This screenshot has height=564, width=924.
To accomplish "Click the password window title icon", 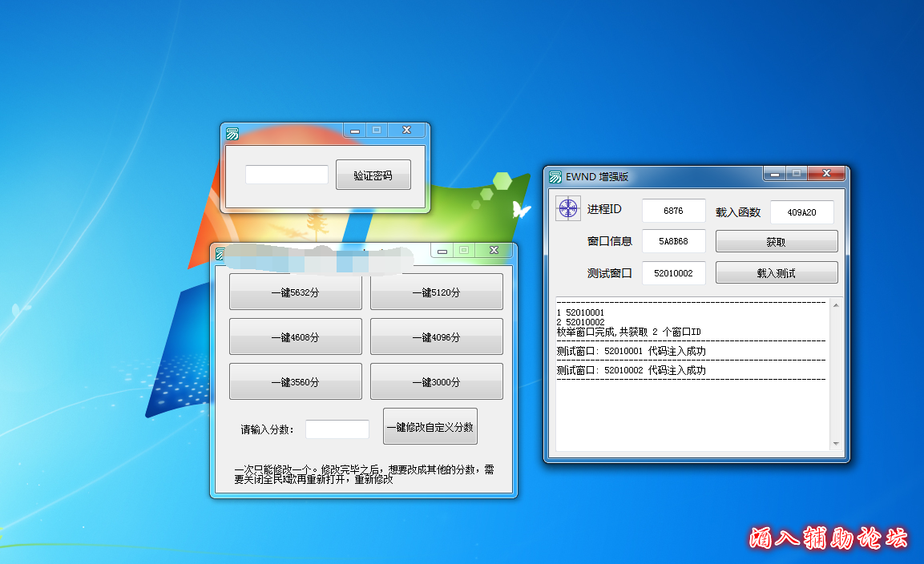I will (232, 134).
